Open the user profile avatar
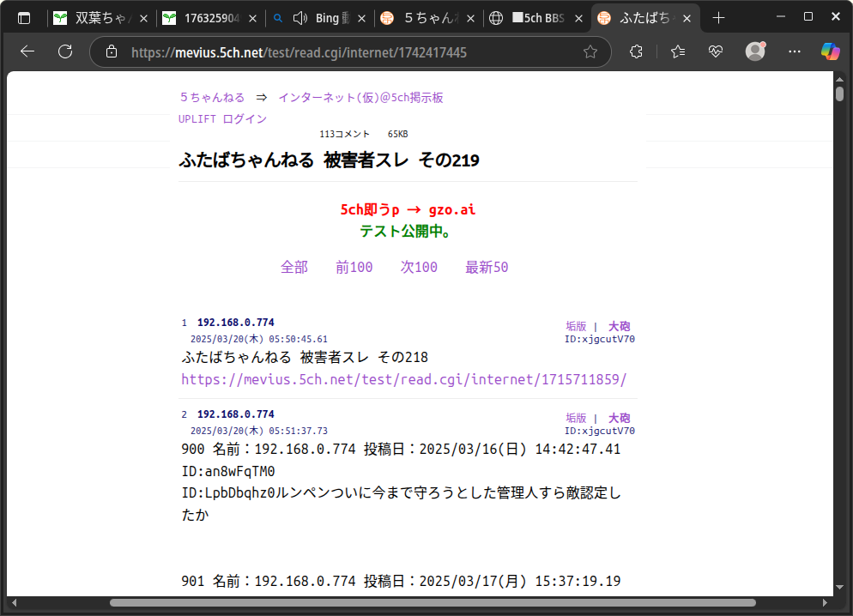Screen dimensions: 853x616 coord(755,51)
